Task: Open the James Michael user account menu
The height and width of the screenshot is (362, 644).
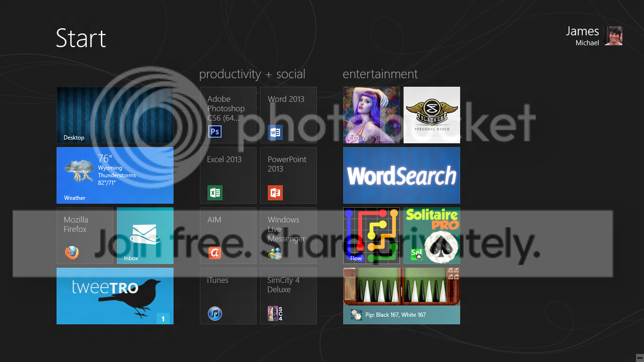Action: click(x=594, y=36)
